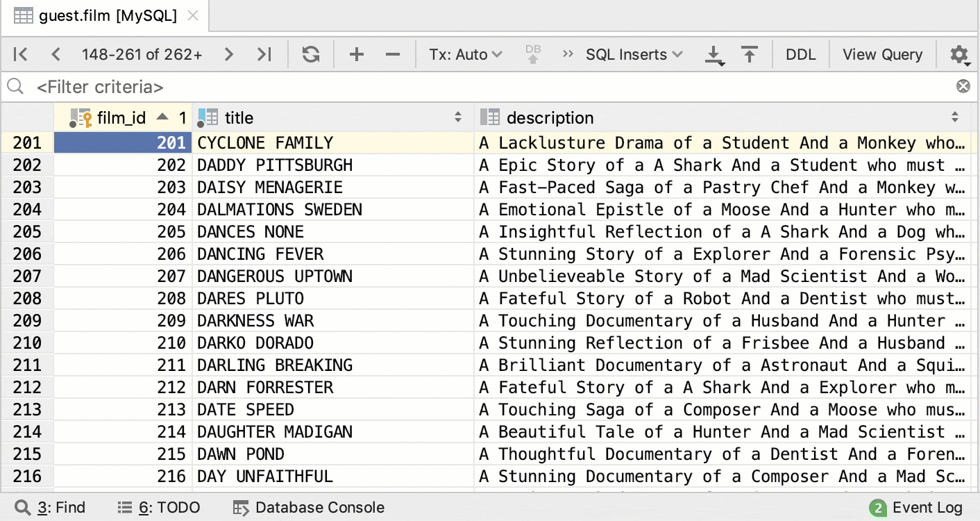
Task: Click the DDL button
Action: tap(801, 54)
